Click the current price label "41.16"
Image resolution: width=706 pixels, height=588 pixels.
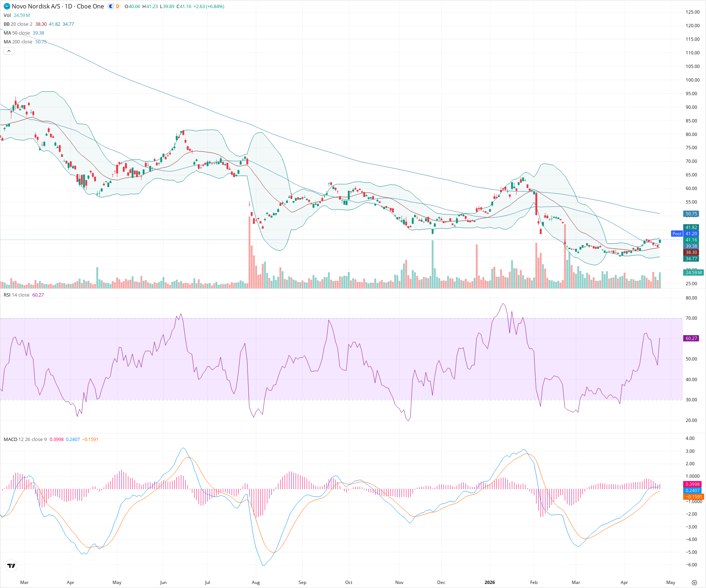point(691,240)
